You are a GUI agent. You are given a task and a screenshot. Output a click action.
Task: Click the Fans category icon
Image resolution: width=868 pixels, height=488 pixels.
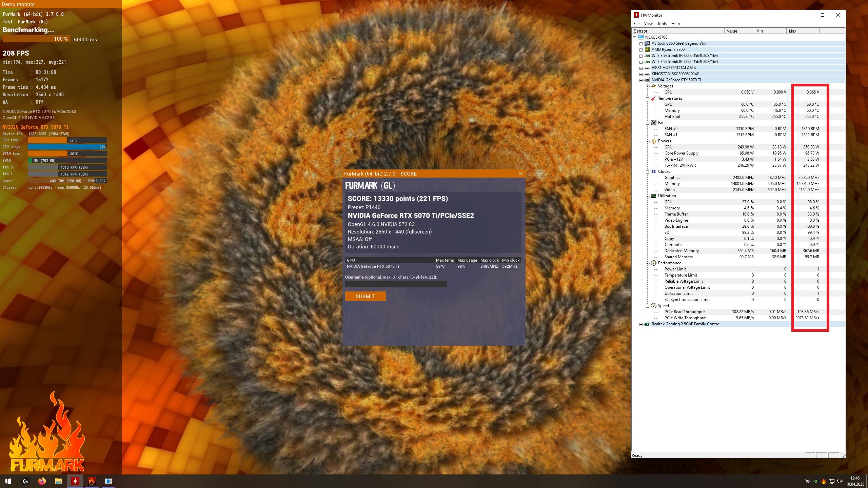pos(653,123)
